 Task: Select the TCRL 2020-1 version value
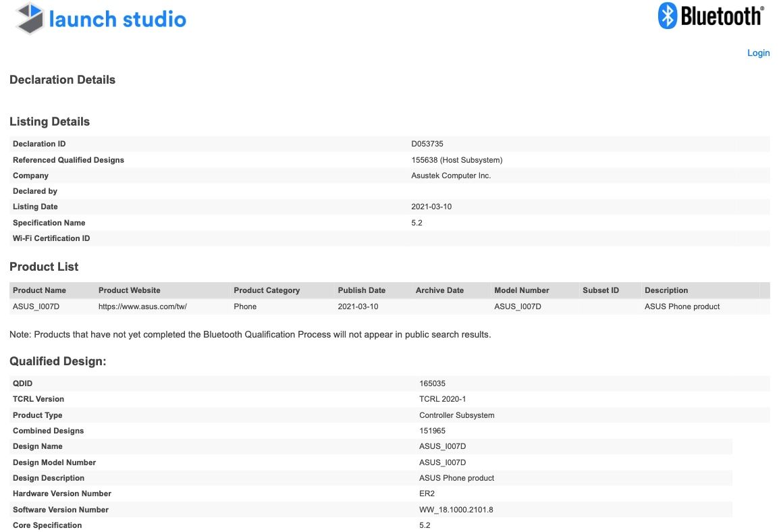(443, 399)
